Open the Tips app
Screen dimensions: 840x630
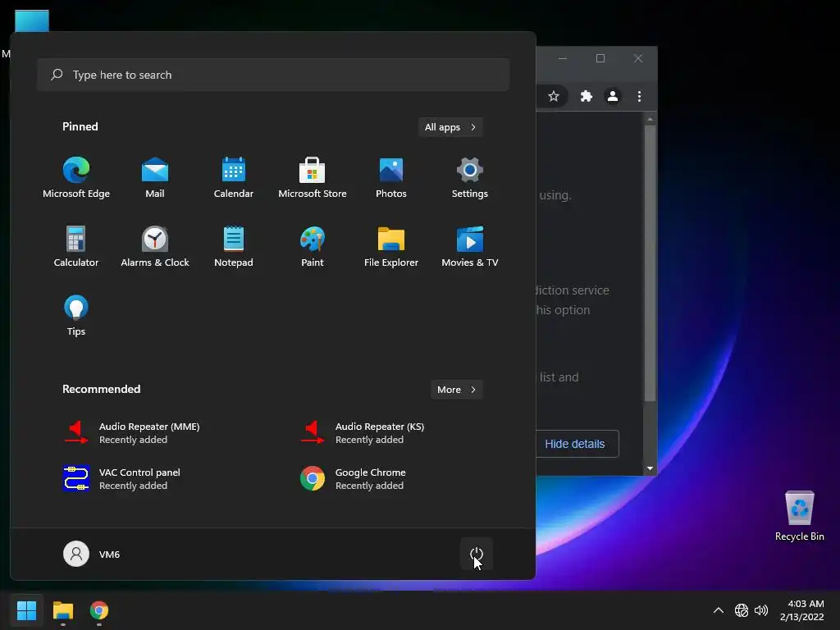76,315
